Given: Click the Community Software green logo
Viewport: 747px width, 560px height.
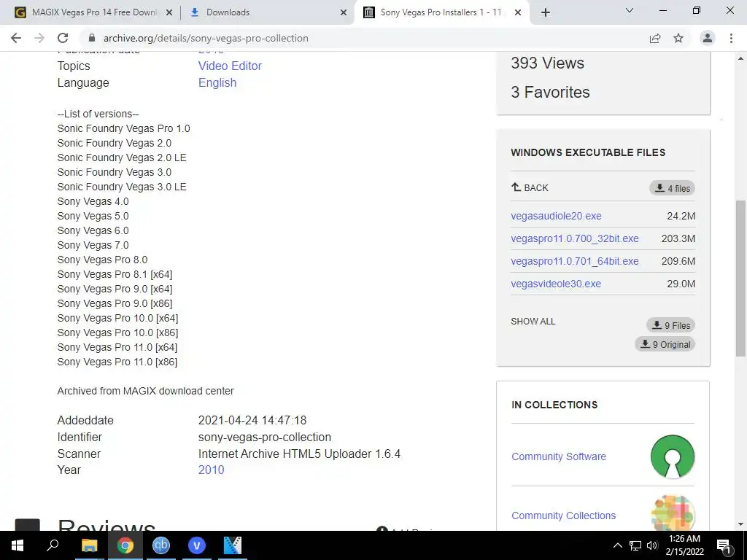Looking at the screenshot, I should pyautogui.click(x=672, y=456).
